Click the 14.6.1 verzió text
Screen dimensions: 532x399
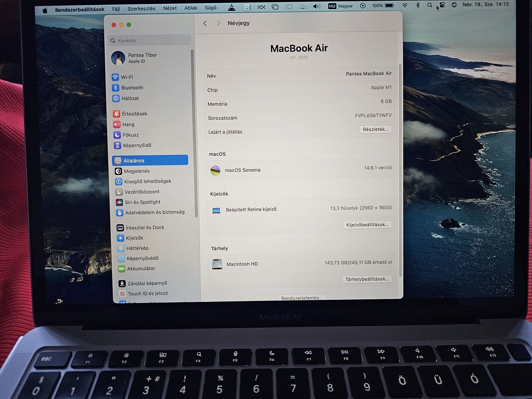(x=378, y=168)
